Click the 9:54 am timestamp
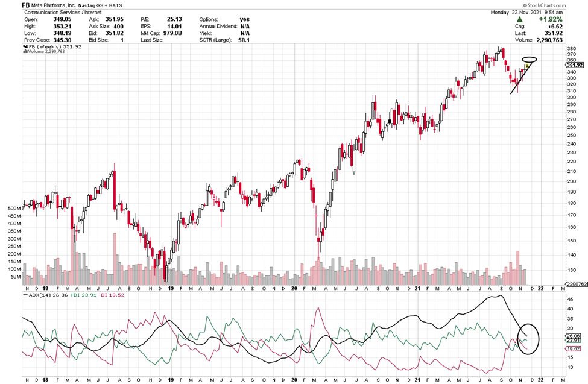The height and width of the screenshot is (384, 588). coord(554,13)
